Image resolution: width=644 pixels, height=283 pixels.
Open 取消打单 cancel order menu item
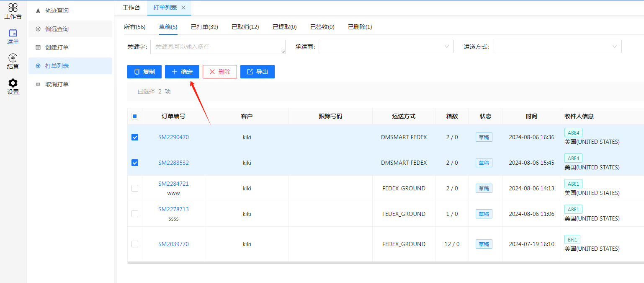tap(70, 84)
